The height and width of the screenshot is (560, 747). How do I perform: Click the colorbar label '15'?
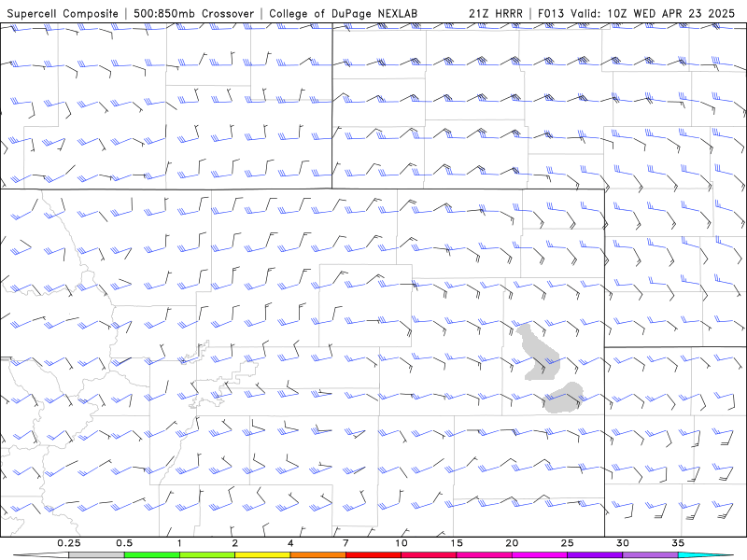457,543
